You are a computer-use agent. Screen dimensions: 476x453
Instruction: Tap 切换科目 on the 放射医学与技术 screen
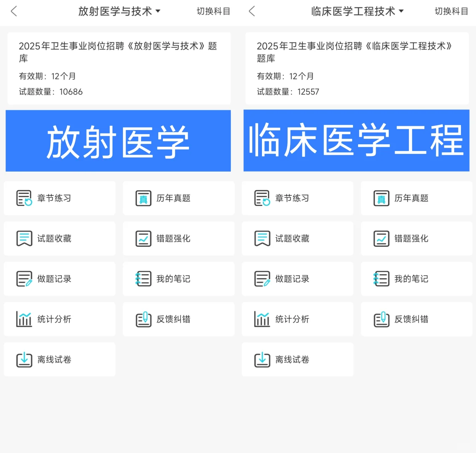213,11
